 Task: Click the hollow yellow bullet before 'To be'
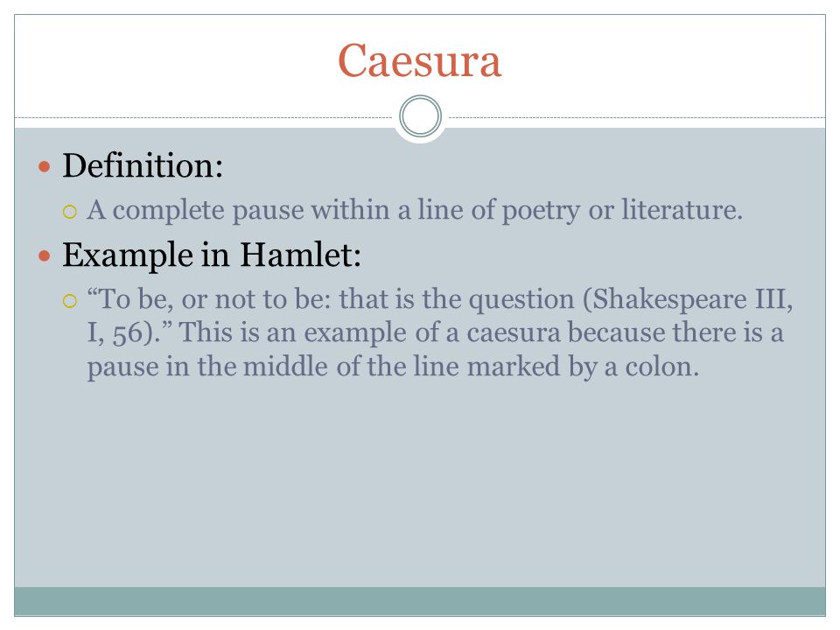click(70, 301)
